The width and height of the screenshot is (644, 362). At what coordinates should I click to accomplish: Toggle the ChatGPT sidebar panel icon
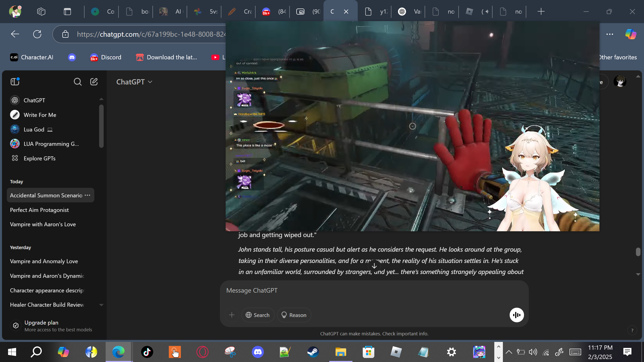click(x=15, y=81)
